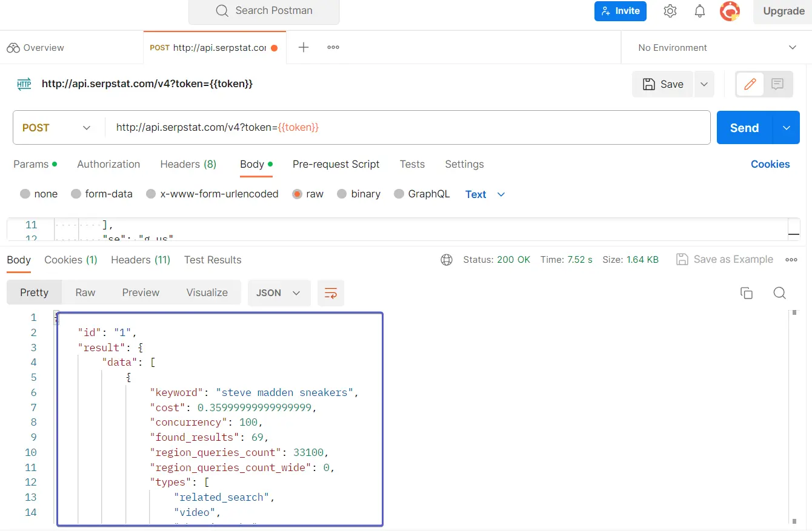Open the Headers (8) request tab
Viewport: 812px width, 531px height.
[x=188, y=164]
